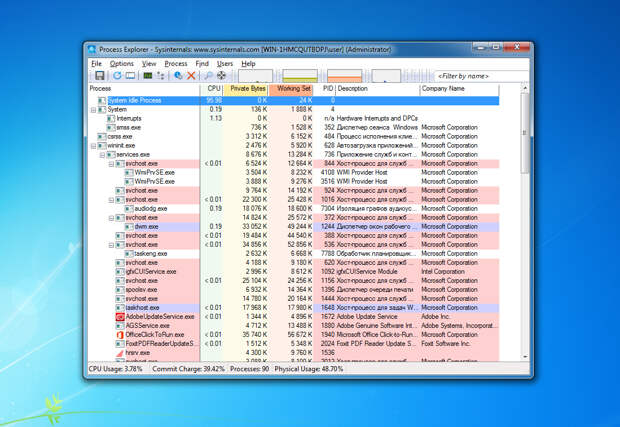The width and height of the screenshot is (620, 427).
Task: Collapse the System tree node
Action: point(93,110)
